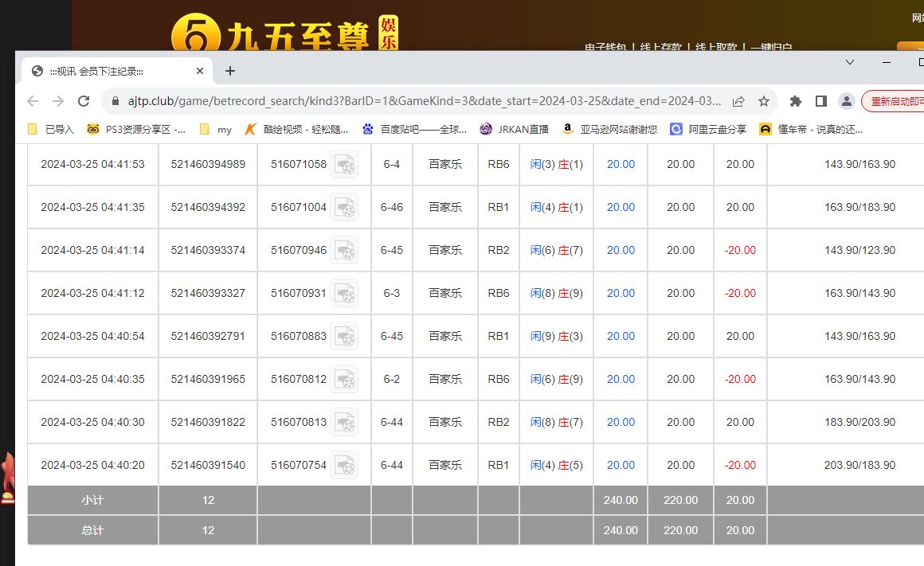Click the browser back arrow
Viewport: 924px width, 566px height.
pyautogui.click(x=33, y=101)
